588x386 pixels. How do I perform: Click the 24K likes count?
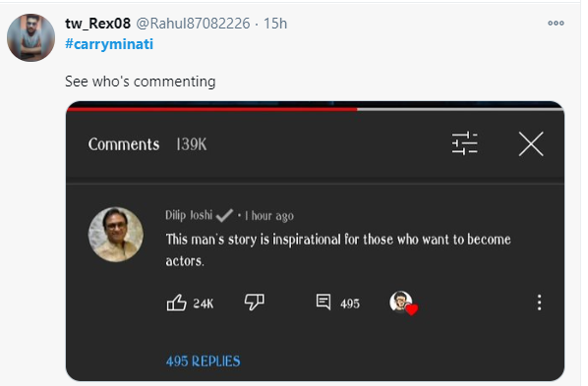tap(204, 303)
